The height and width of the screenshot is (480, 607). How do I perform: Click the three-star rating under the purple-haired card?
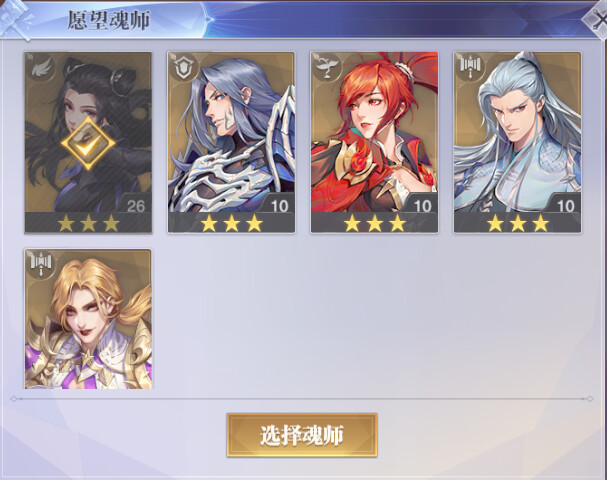pos(231,223)
